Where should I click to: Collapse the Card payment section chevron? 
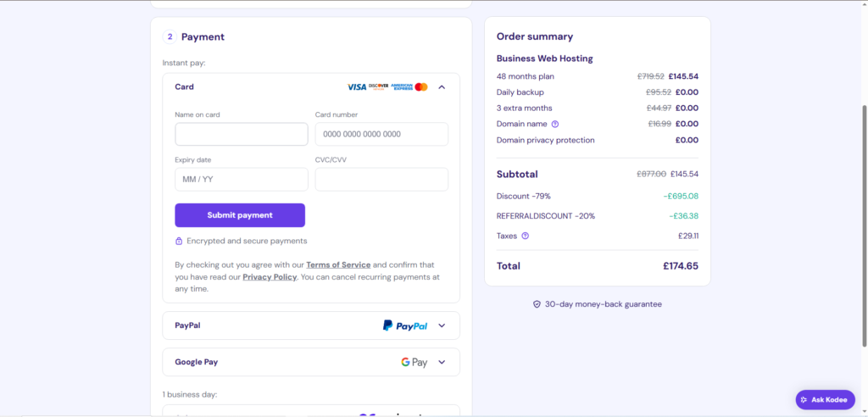[x=442, y=87]
